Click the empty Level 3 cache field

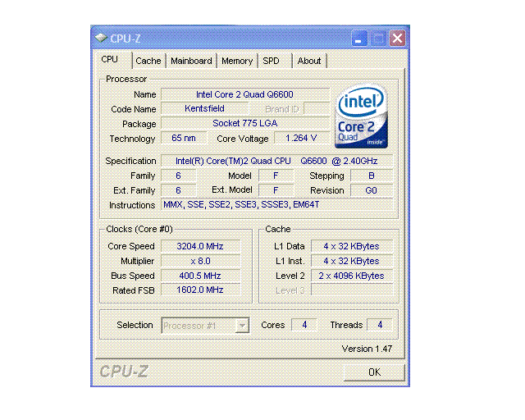[352, 290]
